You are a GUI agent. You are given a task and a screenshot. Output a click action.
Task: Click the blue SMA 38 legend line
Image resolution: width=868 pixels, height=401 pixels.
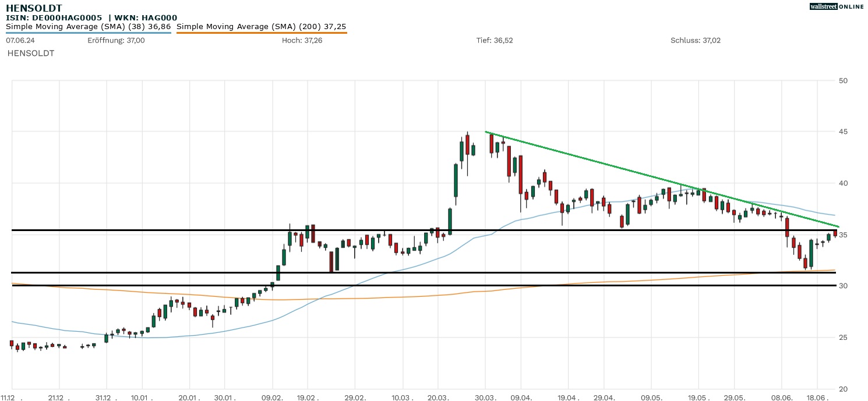(88, 33)
